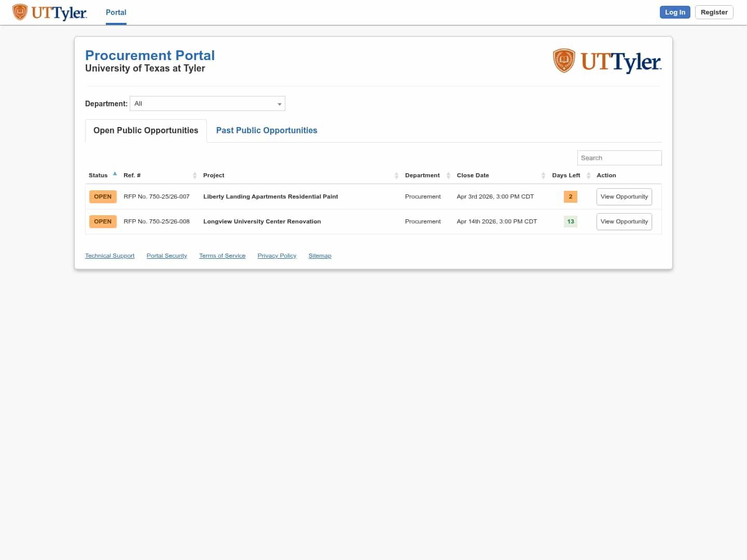Click the Register button
The width and height of the screenshot is (747, 560).
point(714,12)
